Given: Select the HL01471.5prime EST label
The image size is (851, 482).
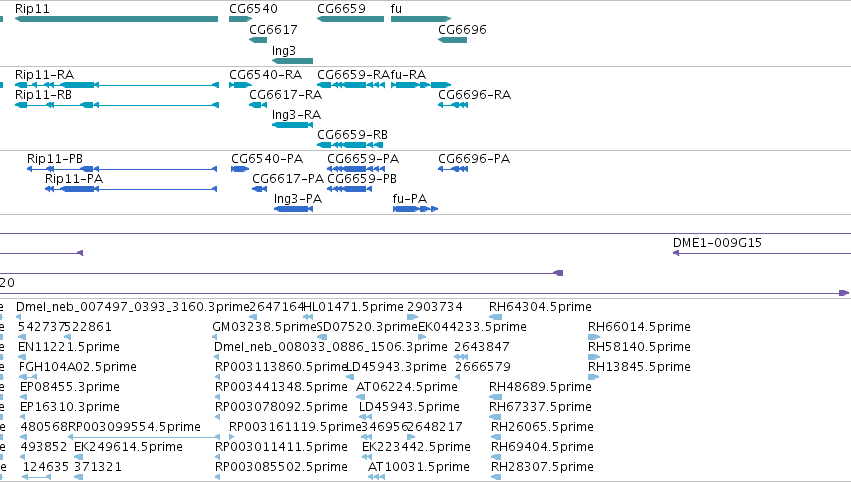Looking at the screenshot, I should [353, 307].
